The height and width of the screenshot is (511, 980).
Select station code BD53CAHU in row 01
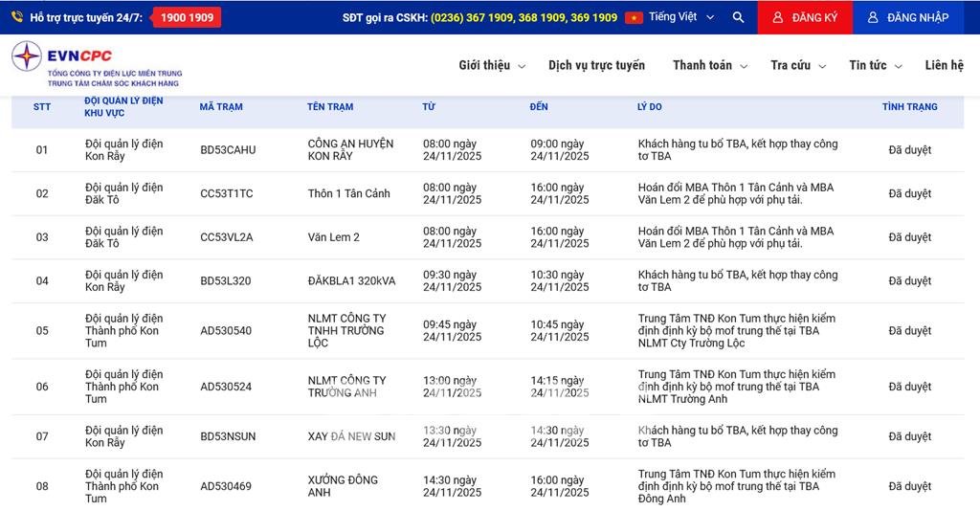click(228, 150)
